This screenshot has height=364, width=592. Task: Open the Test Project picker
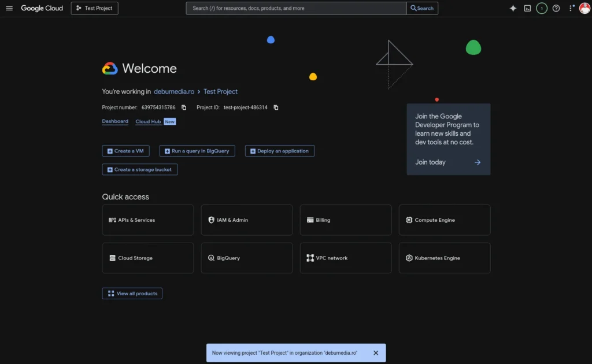click(94, 8)
